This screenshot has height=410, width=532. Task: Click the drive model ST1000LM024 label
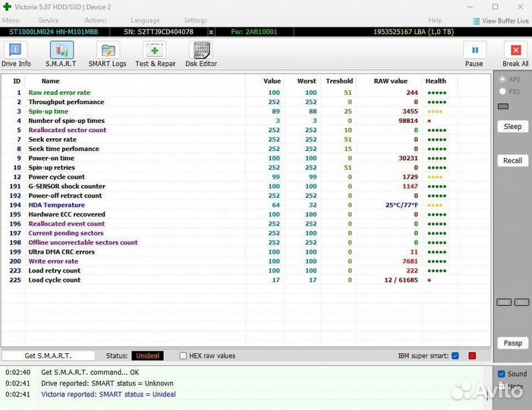[54, 32]
